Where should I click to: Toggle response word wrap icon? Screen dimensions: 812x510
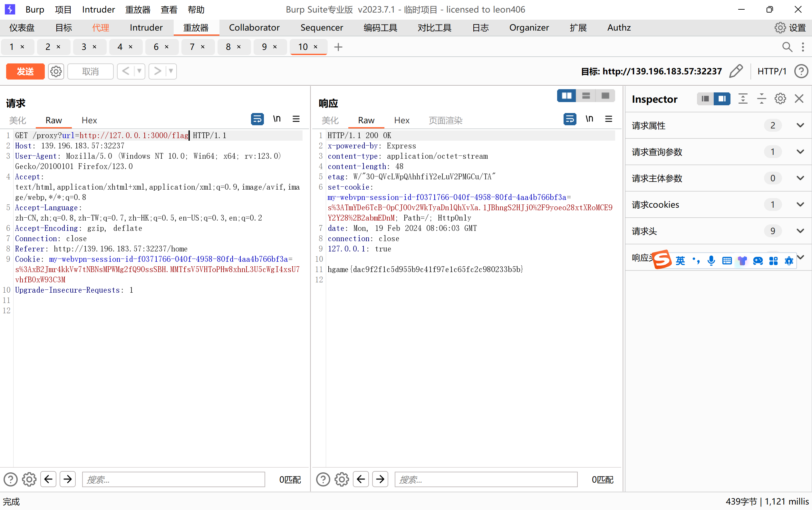click(570, 119)
